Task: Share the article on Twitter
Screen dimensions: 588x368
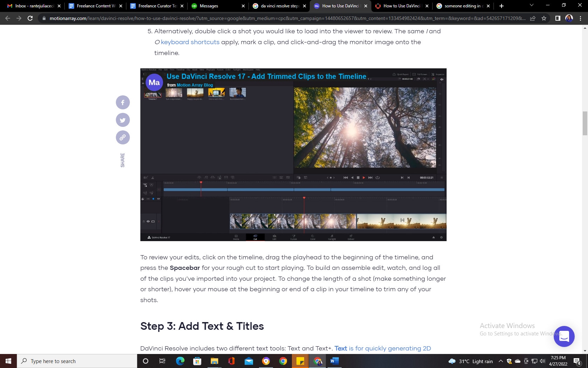Action: (x=123, y=120)
